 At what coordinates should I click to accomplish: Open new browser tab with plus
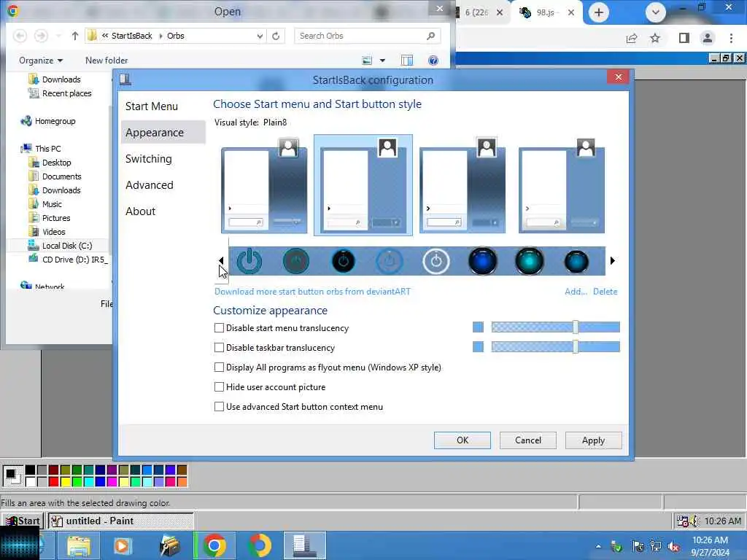tap(599, 12)
